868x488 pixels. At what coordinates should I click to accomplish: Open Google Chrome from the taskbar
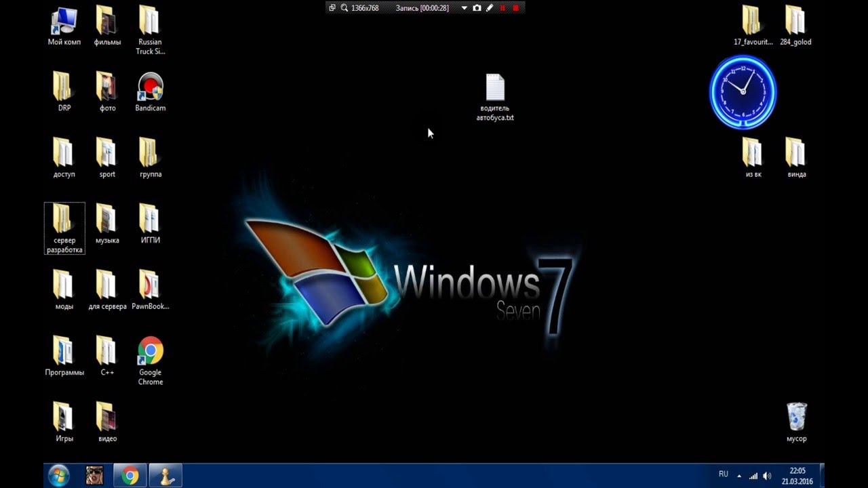130,476
